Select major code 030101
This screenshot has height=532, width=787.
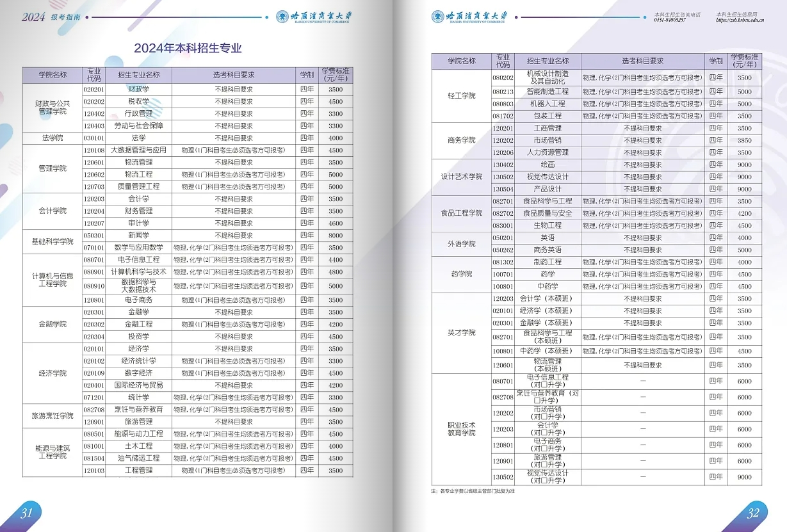(94, 138)
